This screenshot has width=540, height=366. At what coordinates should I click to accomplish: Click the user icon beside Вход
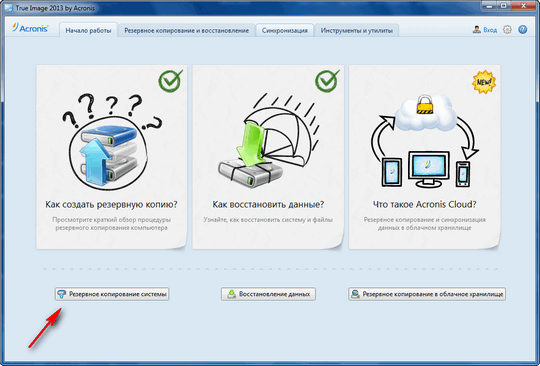click(x=477, y=30)
